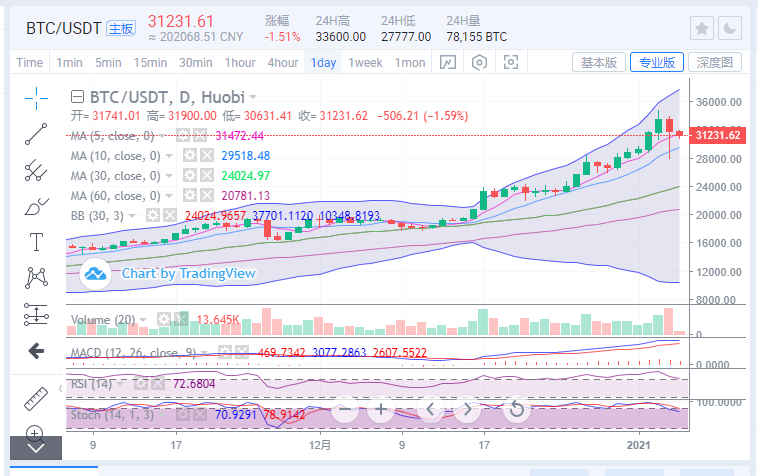The image size is (758, 476).
Task: Expand the MA (60, close, 0) dropdown arrow
Action: tap(169, 196)
